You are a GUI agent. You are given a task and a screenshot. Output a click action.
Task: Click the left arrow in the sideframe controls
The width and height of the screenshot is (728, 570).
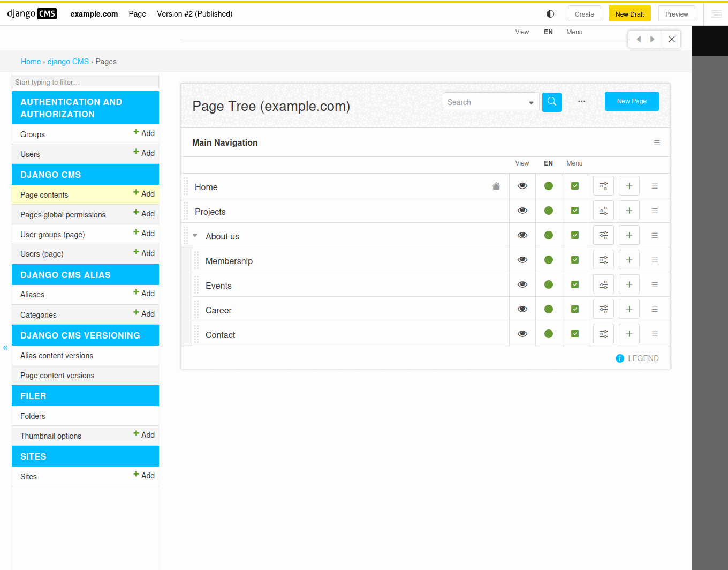(x=639, y=39)
